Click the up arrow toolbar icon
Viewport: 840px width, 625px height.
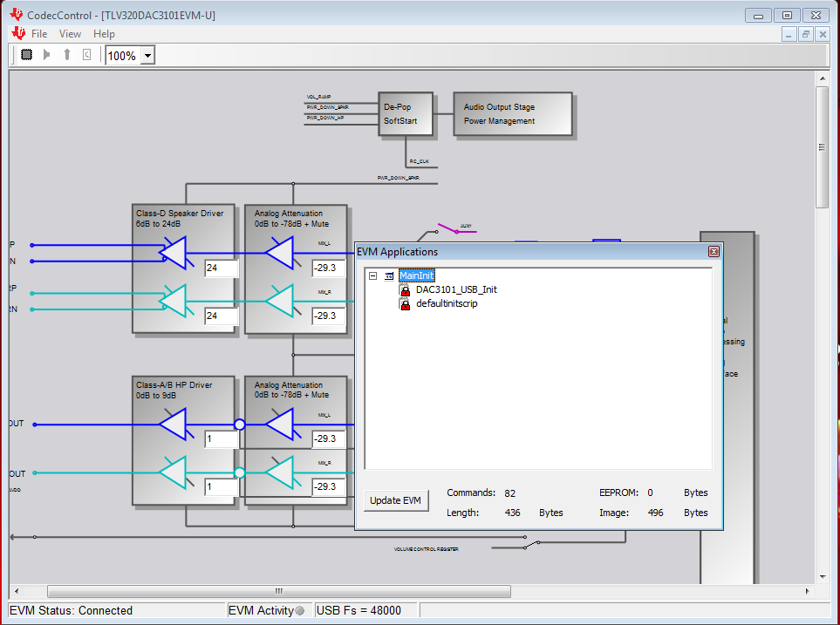67,55
